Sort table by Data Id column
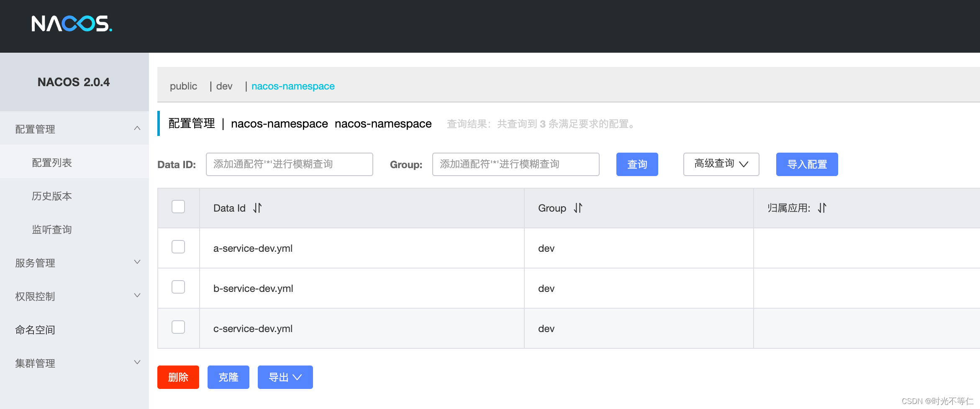 (257, 208)
